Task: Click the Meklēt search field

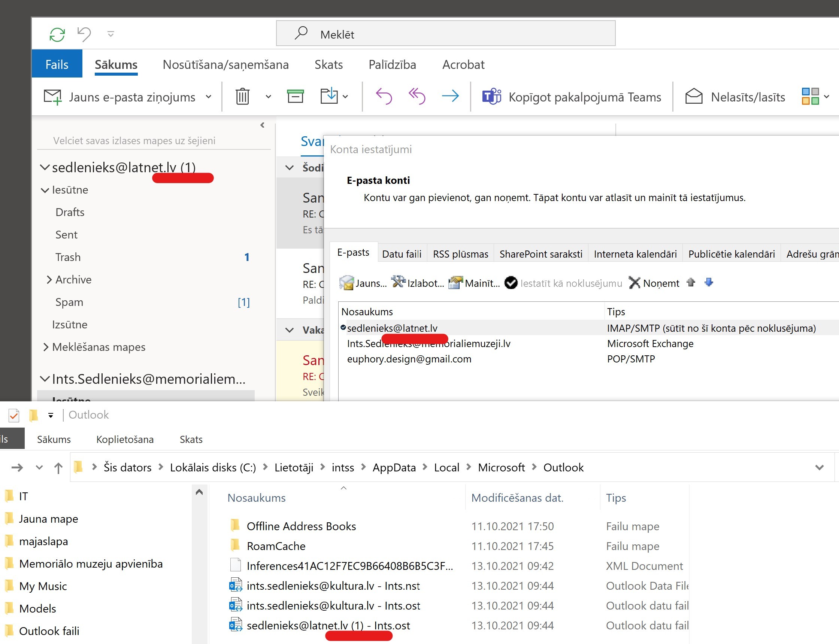Action: pos(446,34)
